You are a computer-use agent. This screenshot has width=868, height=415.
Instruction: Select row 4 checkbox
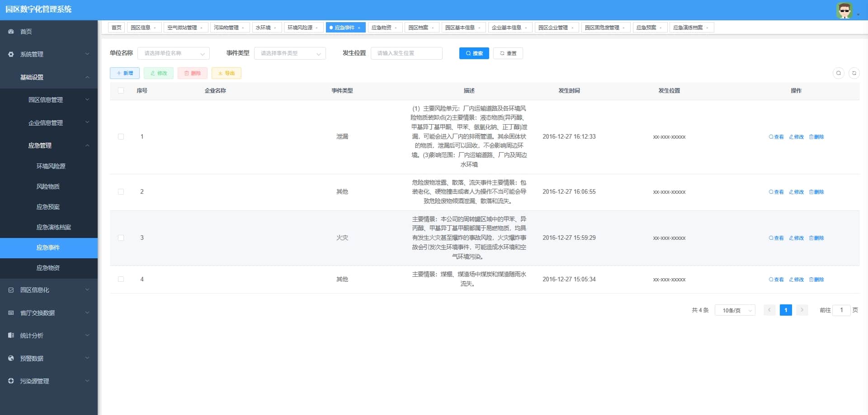pos(121,279)
